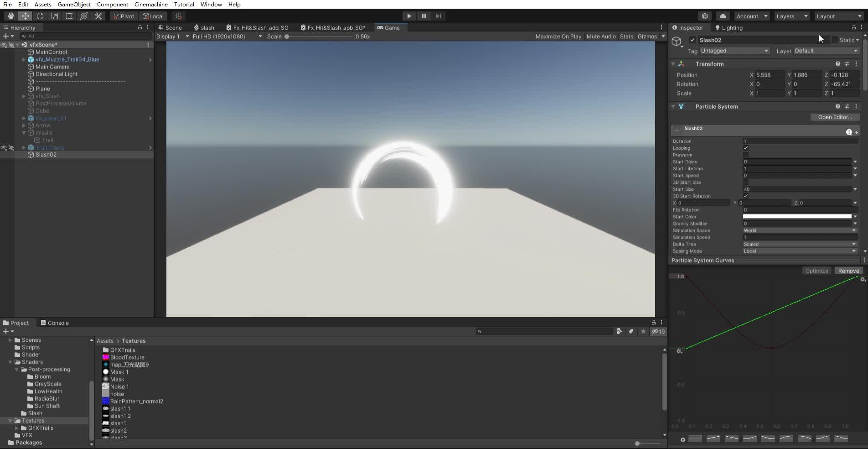Click the Remove curve button
The image size is (868, 449).
(x=848, y=271)
